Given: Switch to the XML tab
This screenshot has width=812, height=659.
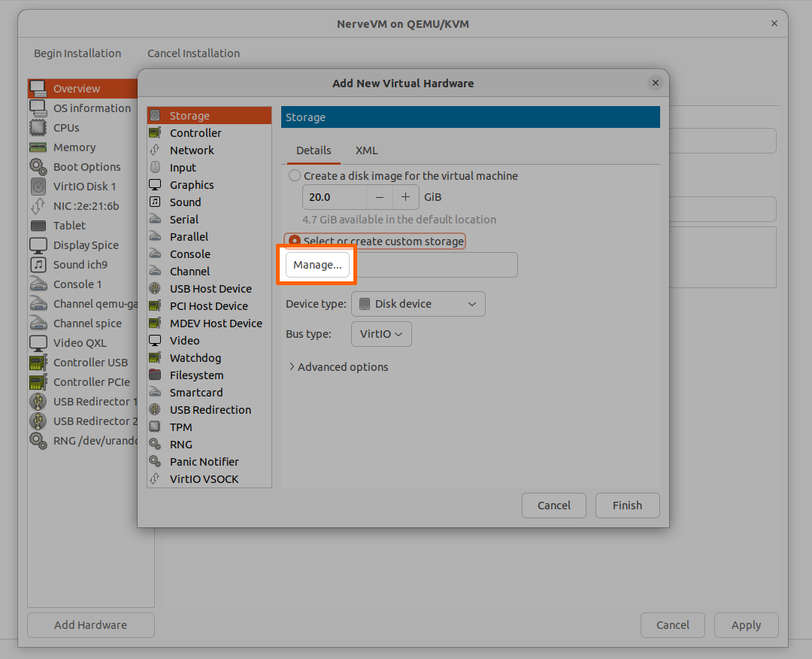Looking at the screenshot, I should pos(366,150).
